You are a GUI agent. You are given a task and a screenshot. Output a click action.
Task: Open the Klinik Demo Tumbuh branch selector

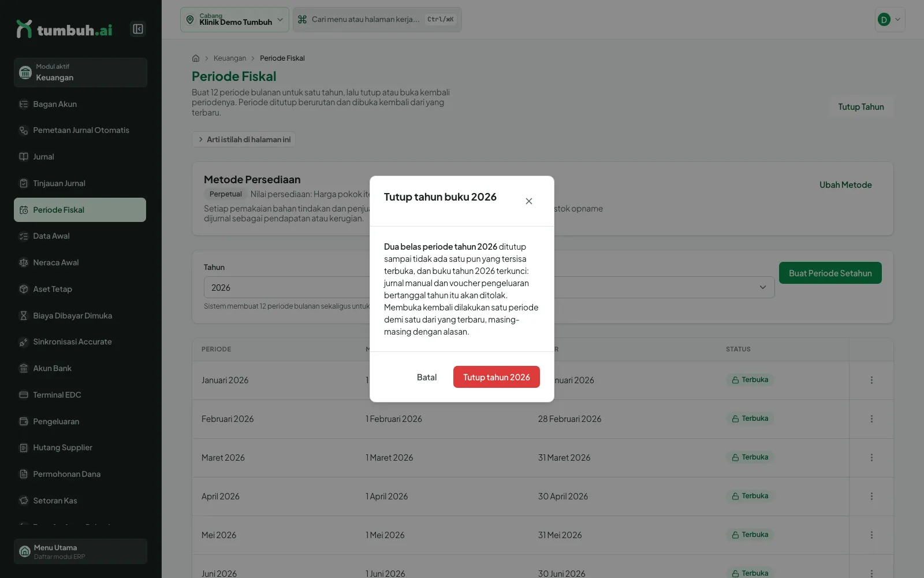click(x=234, y=20)
